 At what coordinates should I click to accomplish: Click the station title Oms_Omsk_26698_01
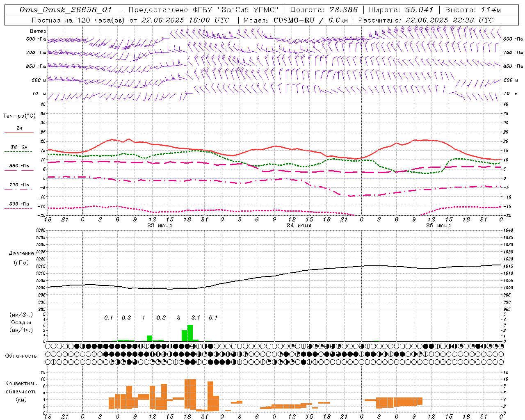click(66, 10)
